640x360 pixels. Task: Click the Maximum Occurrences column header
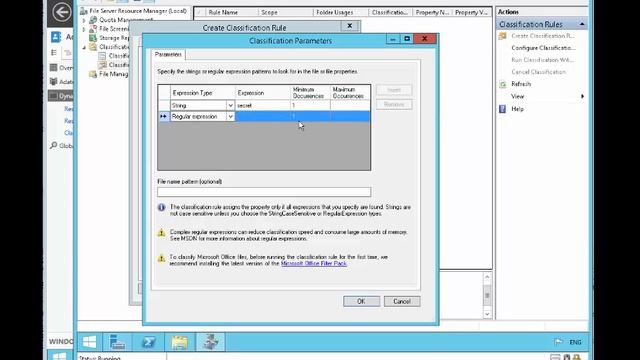(350, 93)
